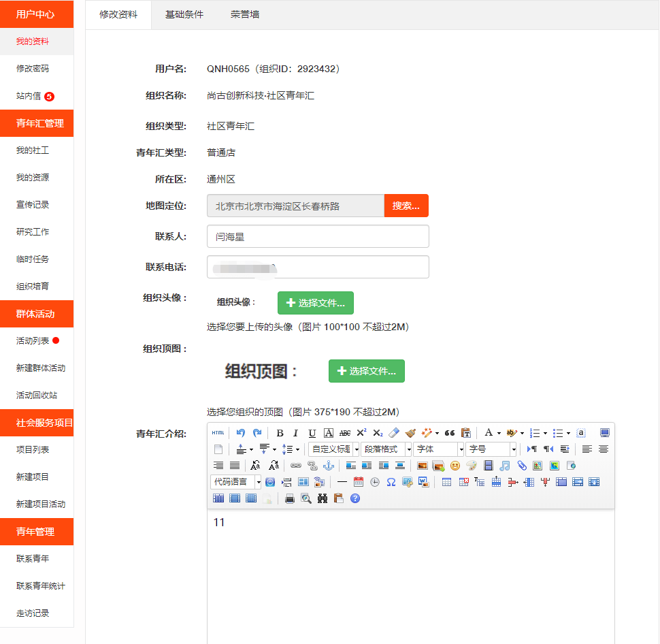Remove formatting with the eraser icon
Screen dimensions: 660x644
(394, 432)
